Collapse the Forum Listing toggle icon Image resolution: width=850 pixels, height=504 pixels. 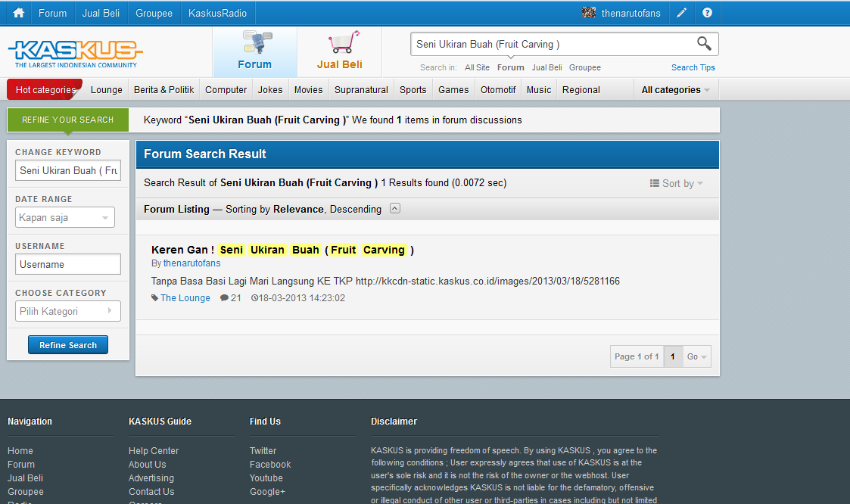tap(395, 208)
